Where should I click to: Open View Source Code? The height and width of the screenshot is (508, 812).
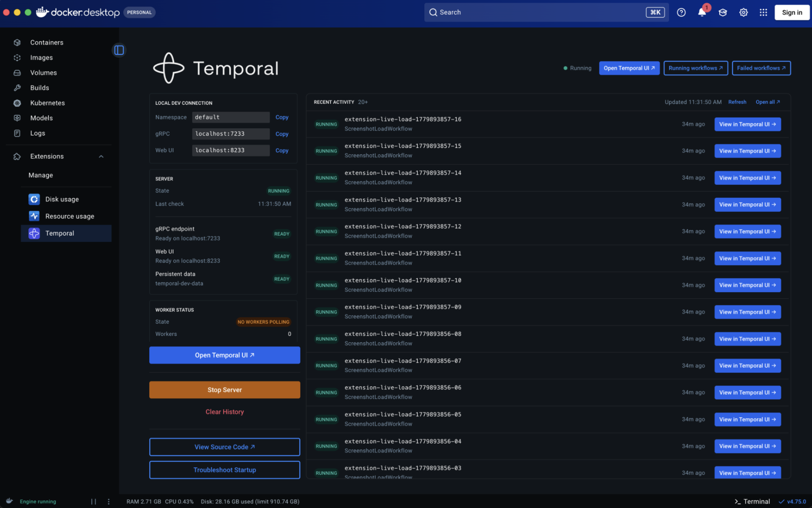click(x=224, y=447)
